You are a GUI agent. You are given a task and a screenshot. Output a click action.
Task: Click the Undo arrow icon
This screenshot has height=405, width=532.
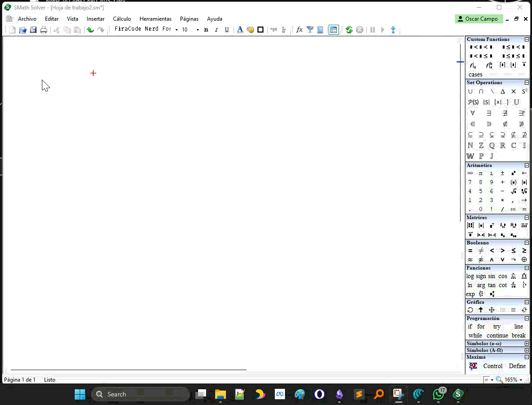(90, 30)
